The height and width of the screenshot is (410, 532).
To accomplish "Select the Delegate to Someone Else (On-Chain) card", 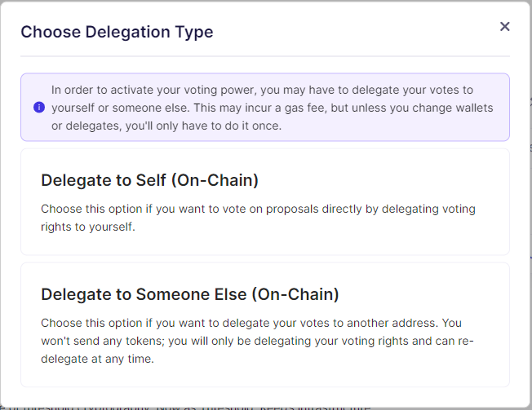I will [x=265, y=324].
